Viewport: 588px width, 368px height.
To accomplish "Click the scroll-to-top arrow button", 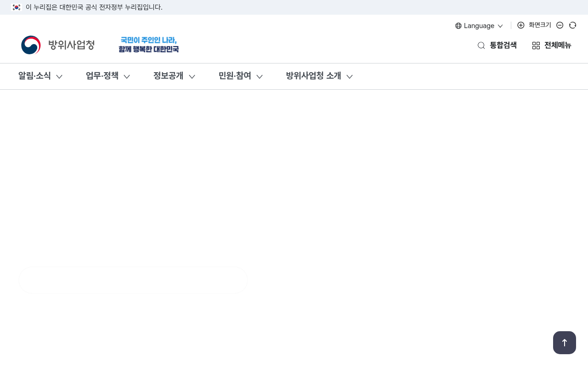I will coord(565,343).
